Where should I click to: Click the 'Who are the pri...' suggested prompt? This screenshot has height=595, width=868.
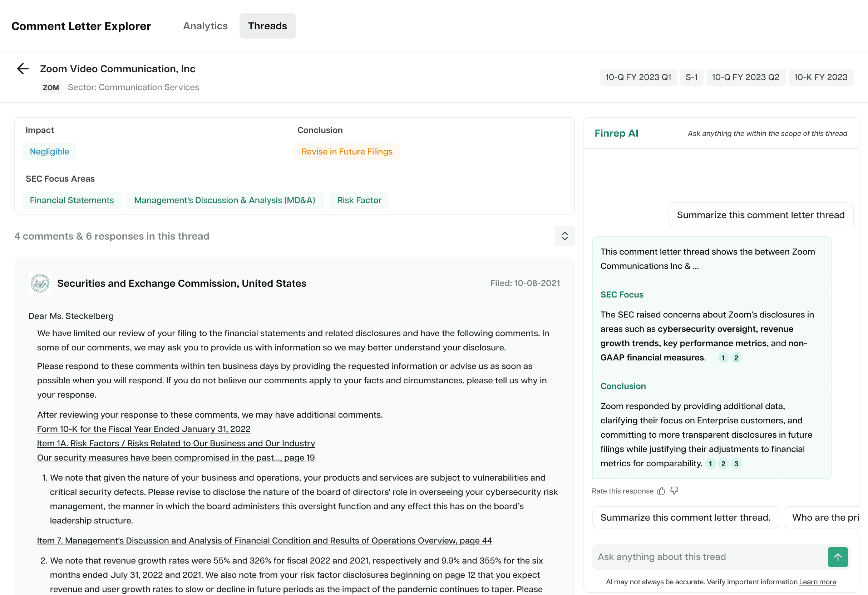[822, 517]
